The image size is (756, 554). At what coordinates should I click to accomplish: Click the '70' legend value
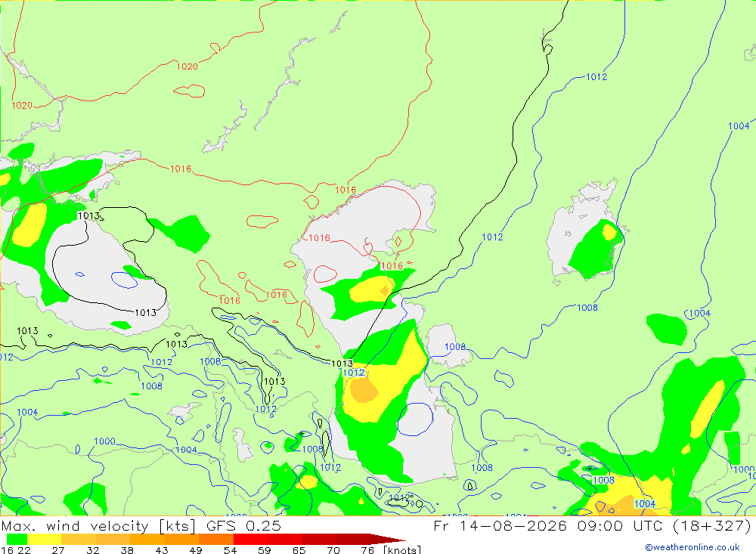(333, 550)
